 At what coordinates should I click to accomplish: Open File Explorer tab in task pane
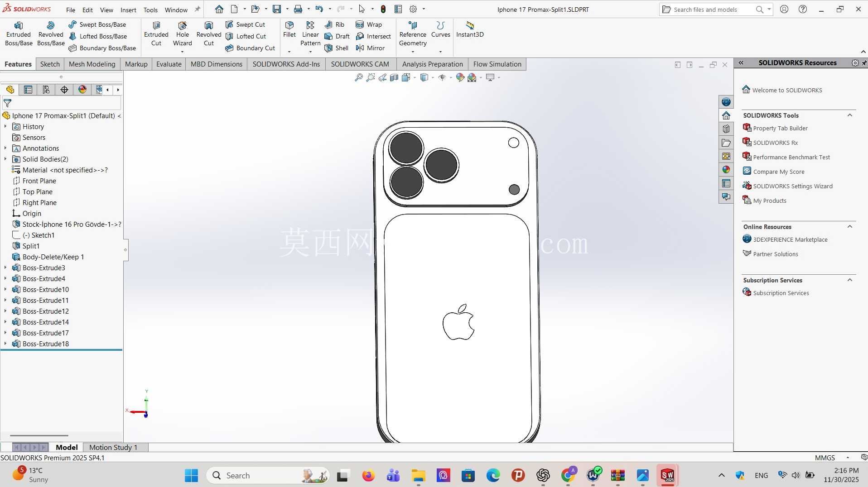click(x=726, y=143)
